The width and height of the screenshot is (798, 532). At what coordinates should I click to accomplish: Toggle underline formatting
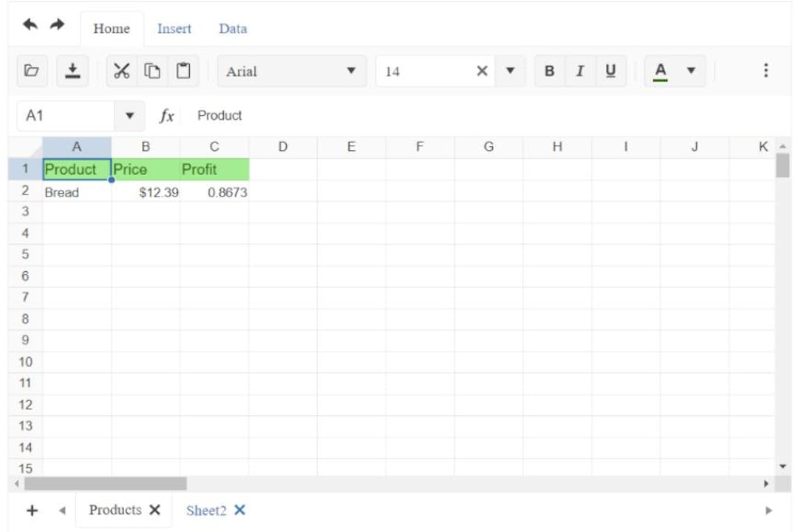coord(610,71)
